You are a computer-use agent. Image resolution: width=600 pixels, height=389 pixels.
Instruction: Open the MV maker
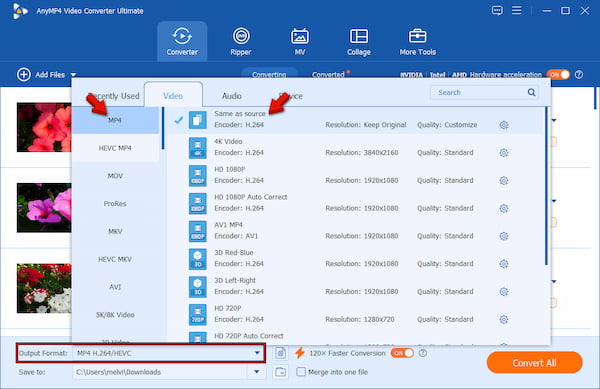(x=300, y=41)
